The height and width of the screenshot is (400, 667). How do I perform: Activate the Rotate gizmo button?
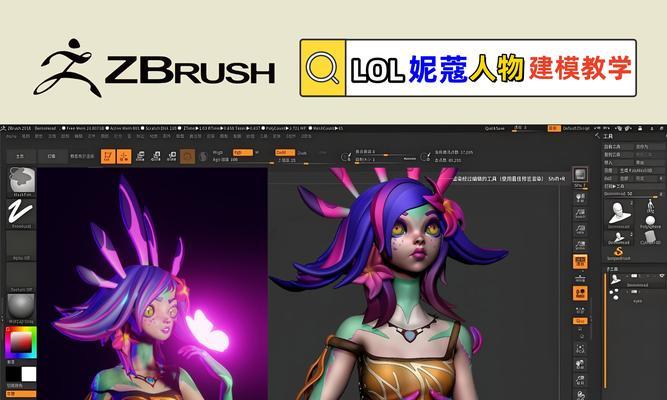(x=170, y=156)
